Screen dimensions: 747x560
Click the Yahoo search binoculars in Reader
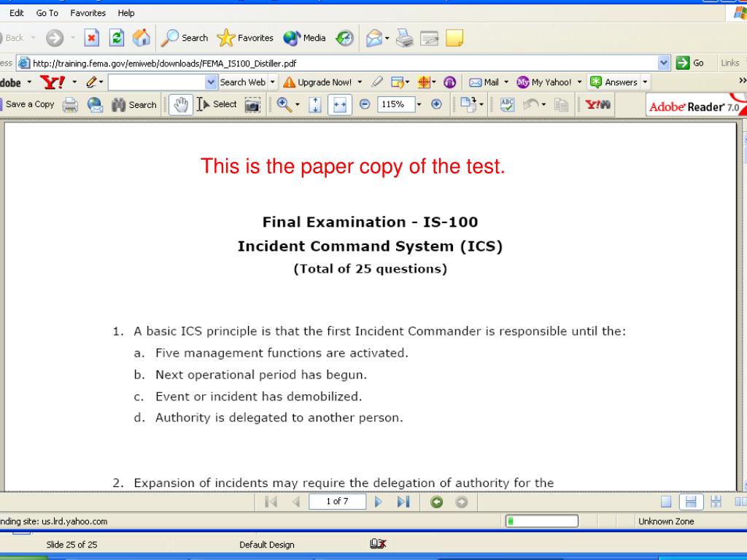click(x=598, y=104)
